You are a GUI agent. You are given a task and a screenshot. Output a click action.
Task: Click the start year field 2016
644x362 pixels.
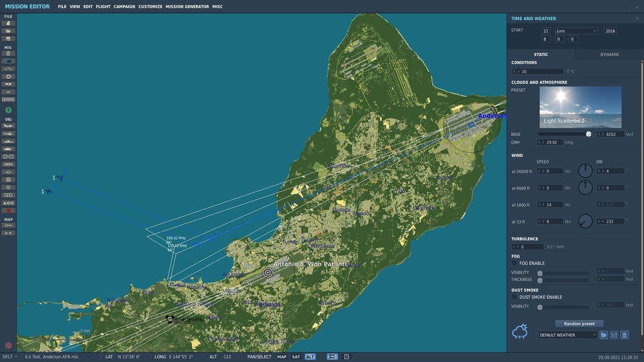coord(610,31)
